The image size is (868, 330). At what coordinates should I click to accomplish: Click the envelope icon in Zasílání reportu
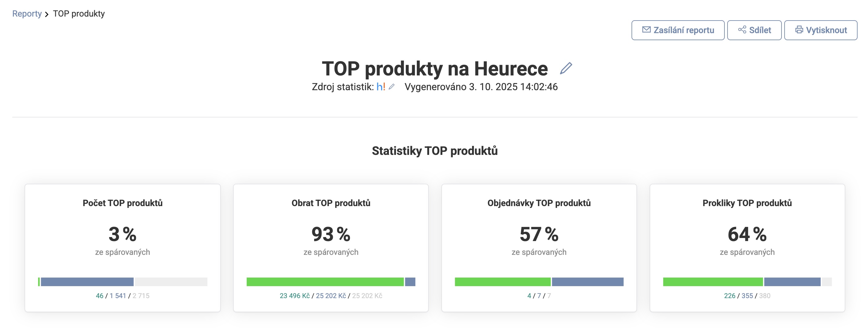pyautogui.click(x=646, y=30)
